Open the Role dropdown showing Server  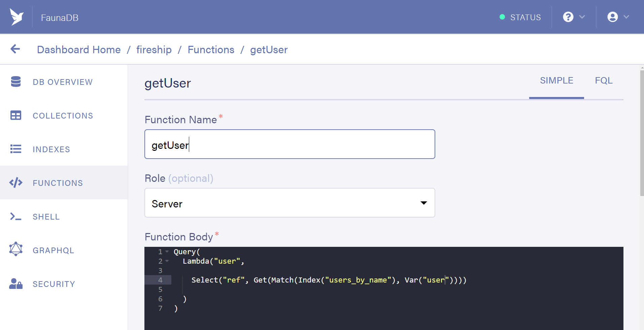[x=290, y=203]
